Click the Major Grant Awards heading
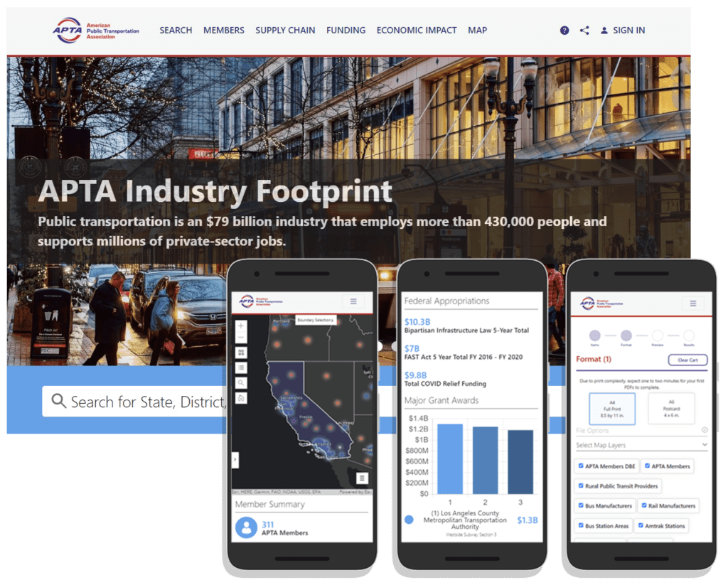728x580 pixels. coord(441,400)
